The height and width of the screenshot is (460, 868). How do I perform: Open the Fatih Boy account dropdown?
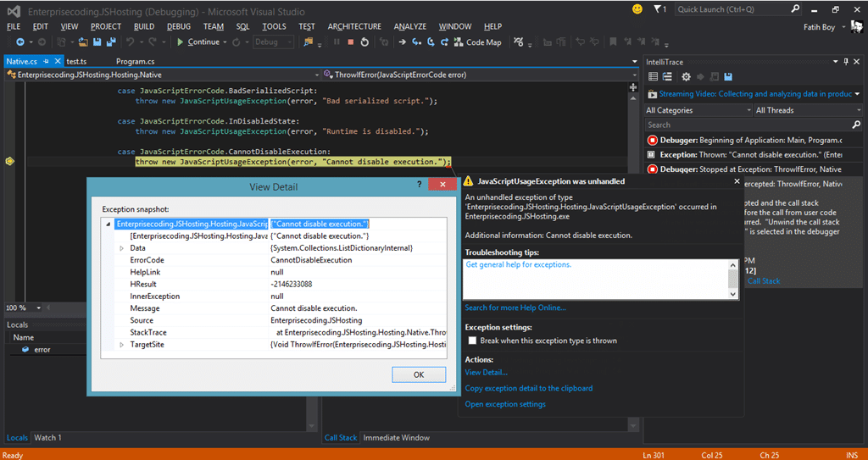[x=843, y=26]
